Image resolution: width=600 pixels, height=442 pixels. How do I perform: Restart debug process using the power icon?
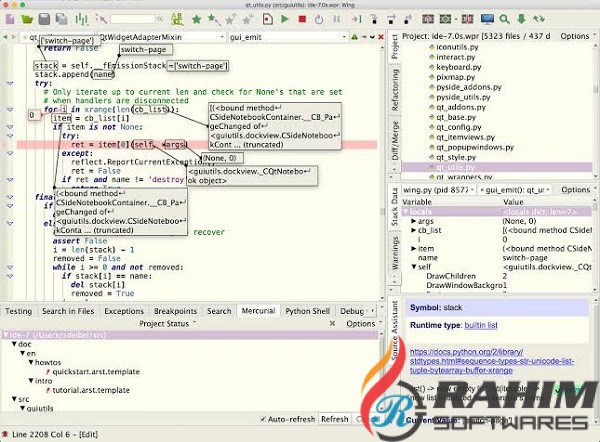tap(319, 19)
